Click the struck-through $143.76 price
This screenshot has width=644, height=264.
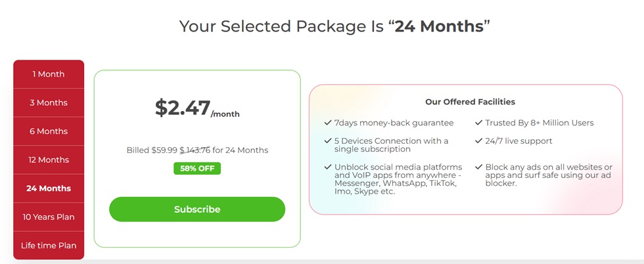pyautogui.click(x=195, y=150)
